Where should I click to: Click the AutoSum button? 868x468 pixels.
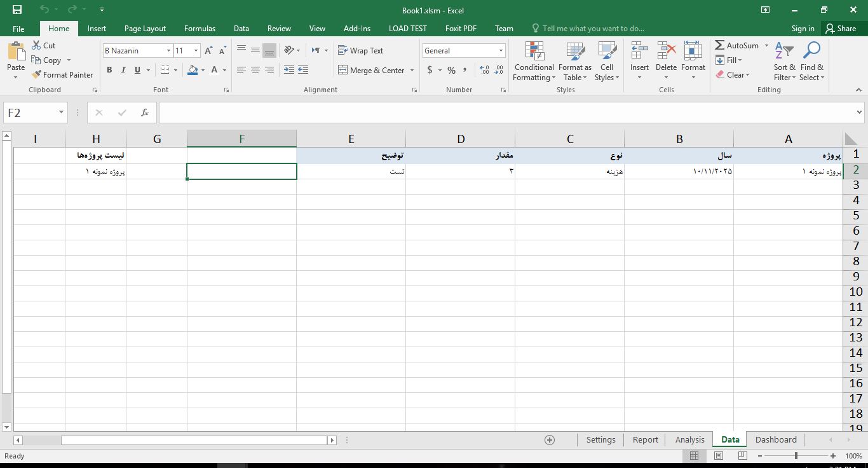pyautogui.click(x=737, y=45)
